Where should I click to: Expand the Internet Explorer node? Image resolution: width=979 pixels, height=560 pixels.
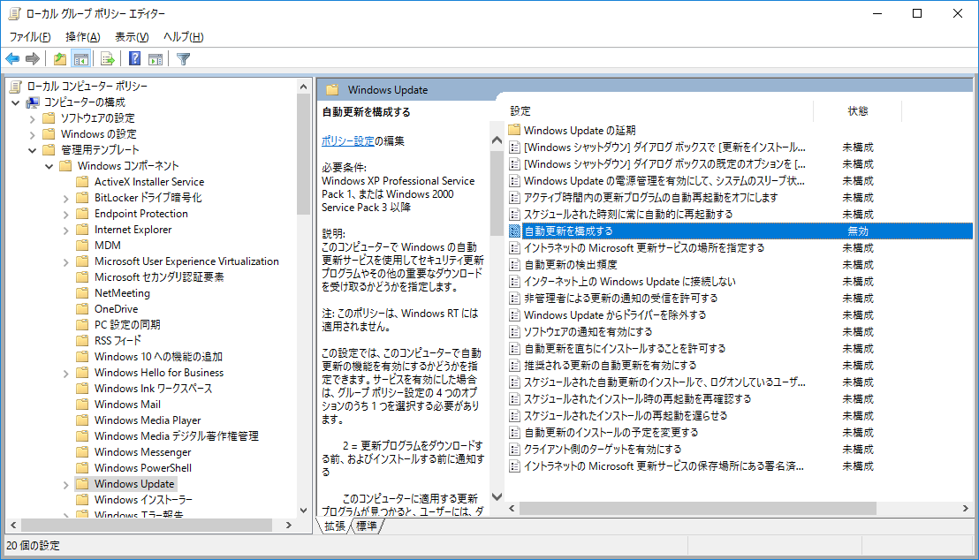point(65,230)
